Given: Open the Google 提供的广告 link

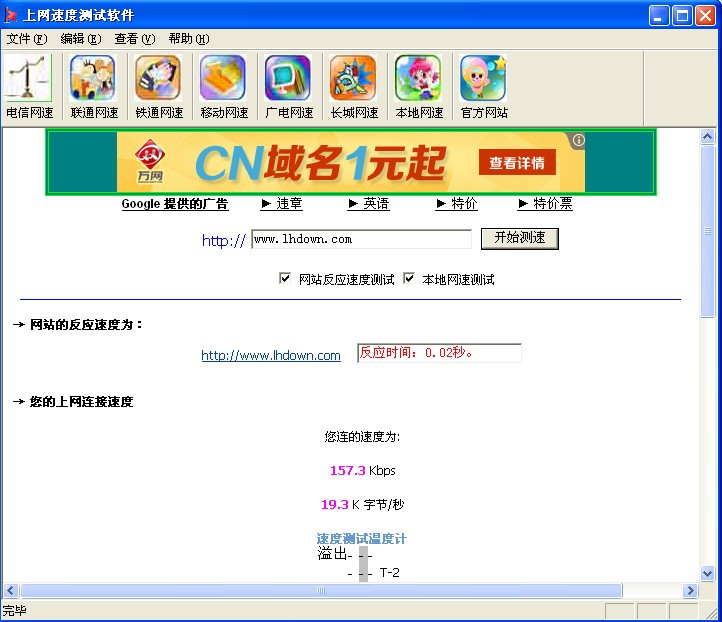Looking at the screenshot, I should point(175,204).
